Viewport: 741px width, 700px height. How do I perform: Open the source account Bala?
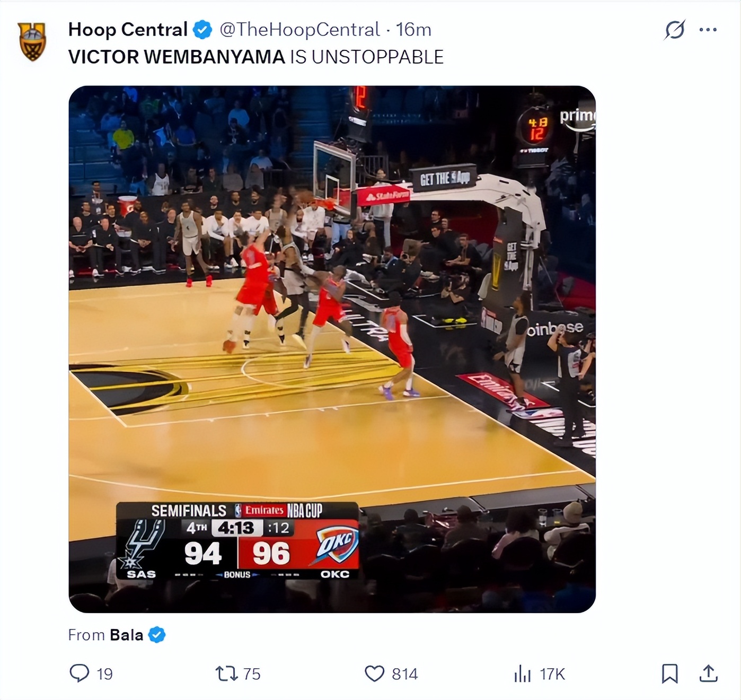coord(126,635)
